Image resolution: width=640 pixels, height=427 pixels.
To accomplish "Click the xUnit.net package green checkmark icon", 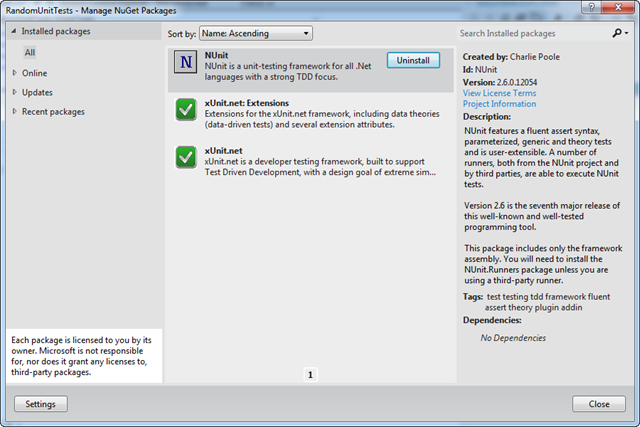I will (x=186, y=157).
